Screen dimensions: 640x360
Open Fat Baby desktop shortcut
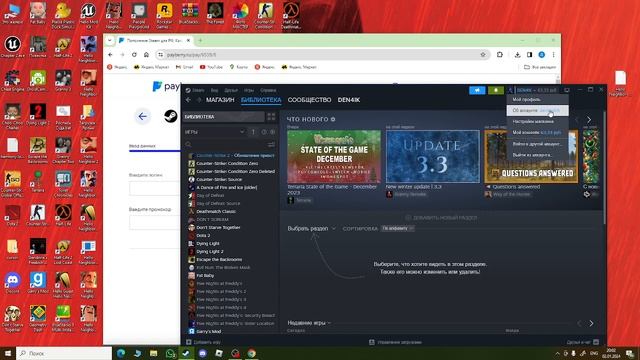(38, 13)
